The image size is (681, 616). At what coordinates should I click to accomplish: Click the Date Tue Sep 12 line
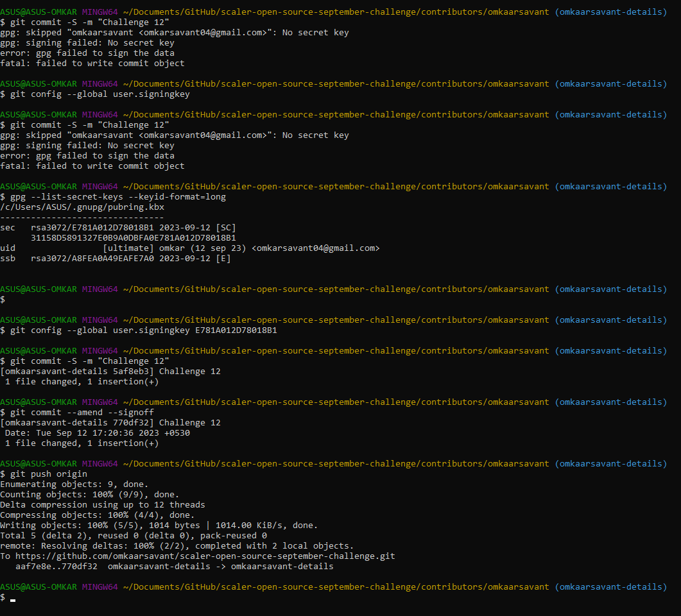(x=83, y=432)
